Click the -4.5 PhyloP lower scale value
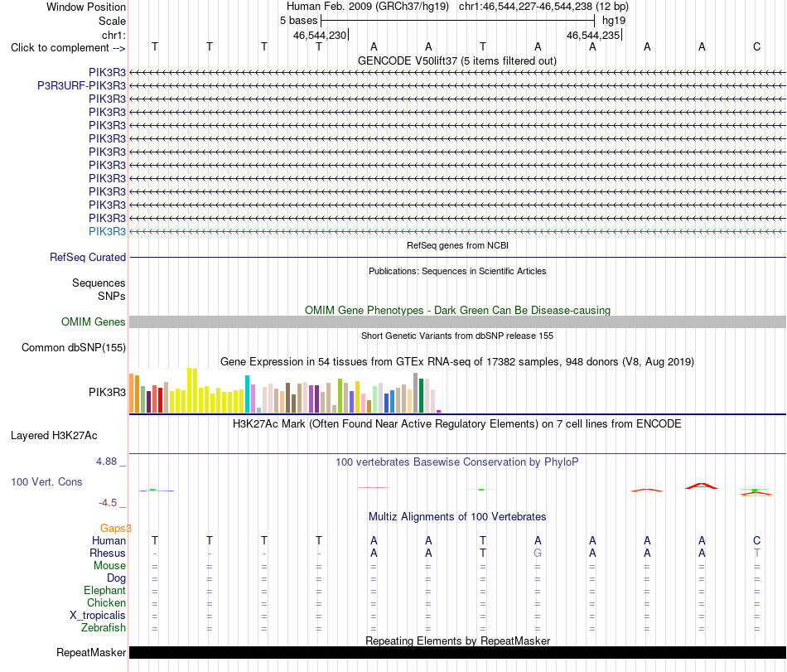787x672 pixels. [108, 502]
